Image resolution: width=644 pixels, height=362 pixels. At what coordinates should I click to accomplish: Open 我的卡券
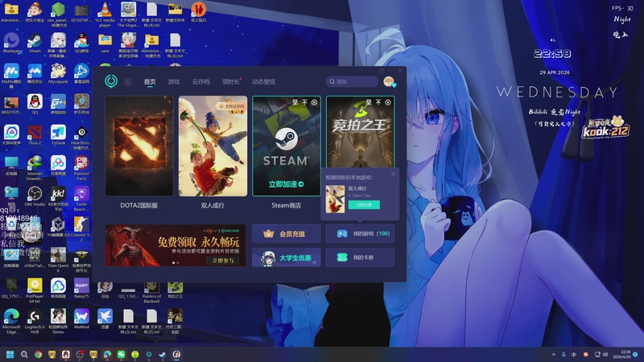360,257
